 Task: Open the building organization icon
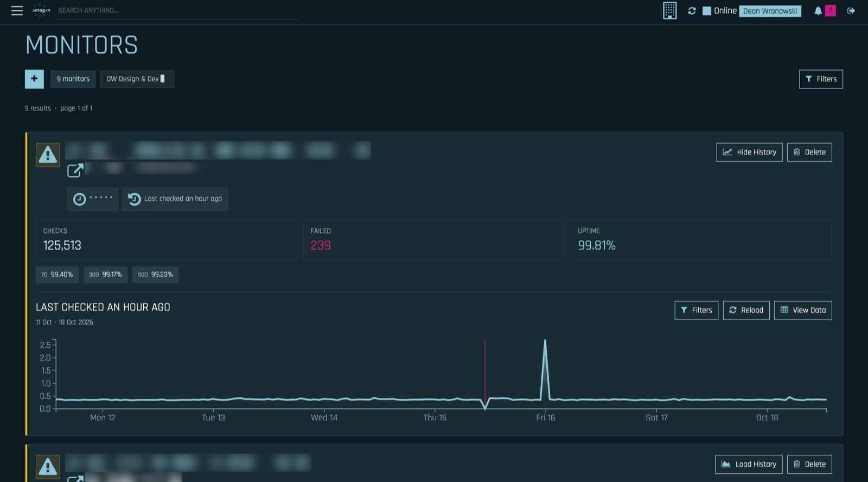click(670, 10)
